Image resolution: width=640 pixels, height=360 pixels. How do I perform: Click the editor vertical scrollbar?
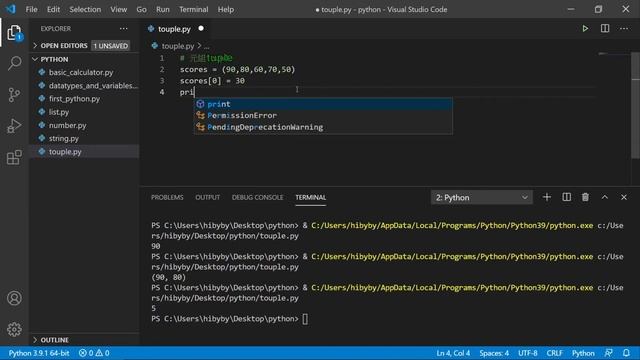(635, 106)
